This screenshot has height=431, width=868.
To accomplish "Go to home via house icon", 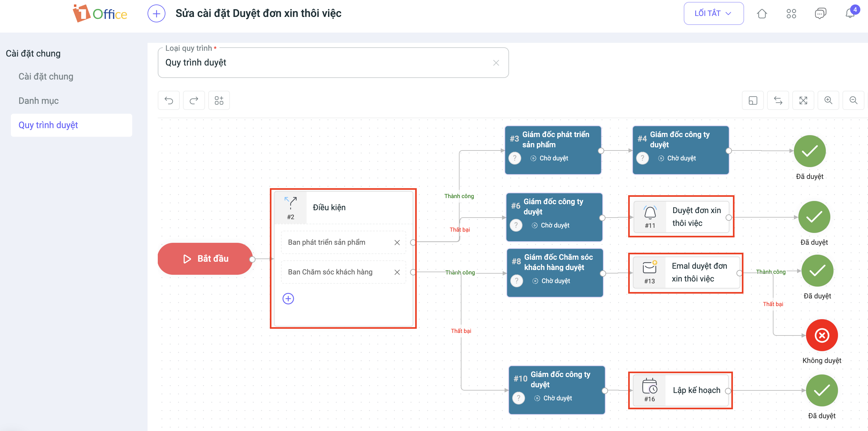I will [762, 13].
